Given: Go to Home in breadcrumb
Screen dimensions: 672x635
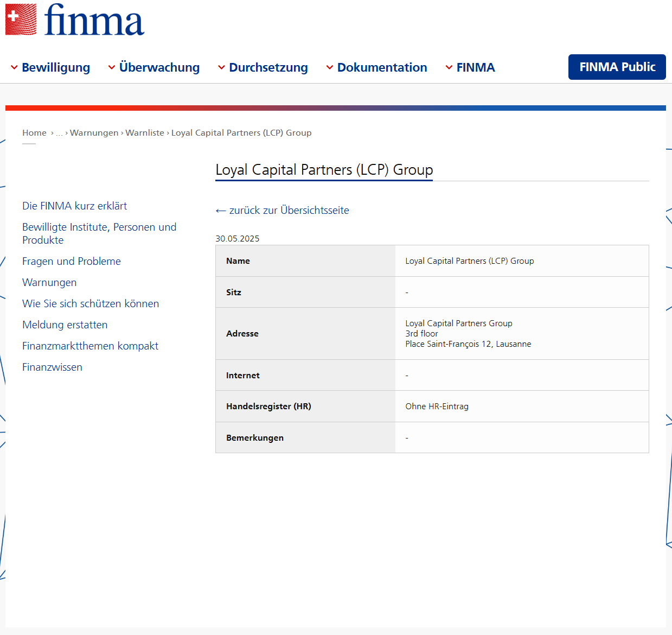Looking at the screenshot, I should coord(34,132).
